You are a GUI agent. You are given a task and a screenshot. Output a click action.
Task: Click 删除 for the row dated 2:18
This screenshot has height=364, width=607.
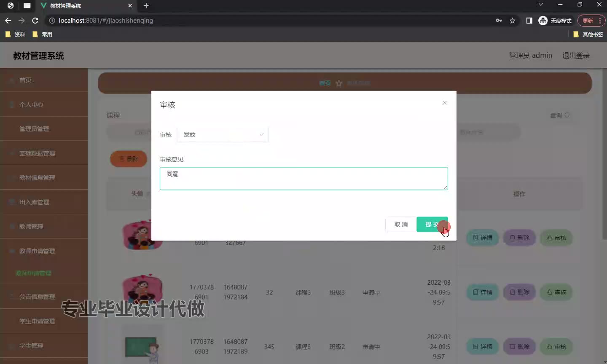[519, 238]
